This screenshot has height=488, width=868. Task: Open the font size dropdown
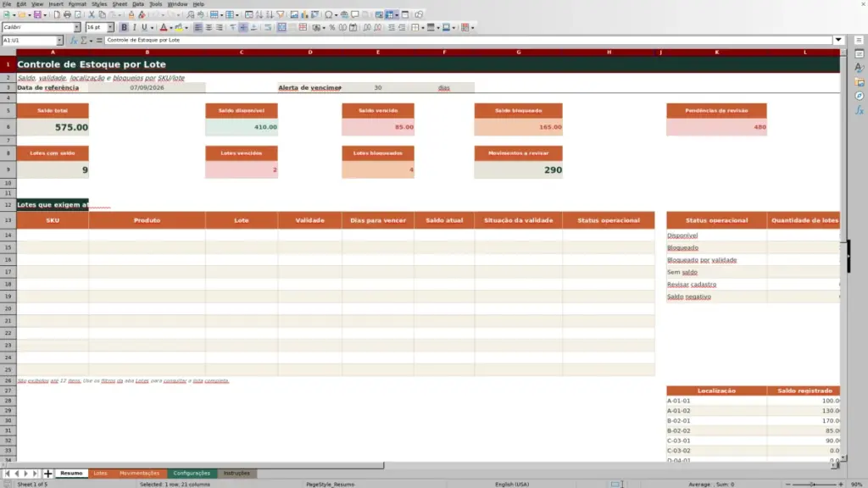[x=110, y=28]
